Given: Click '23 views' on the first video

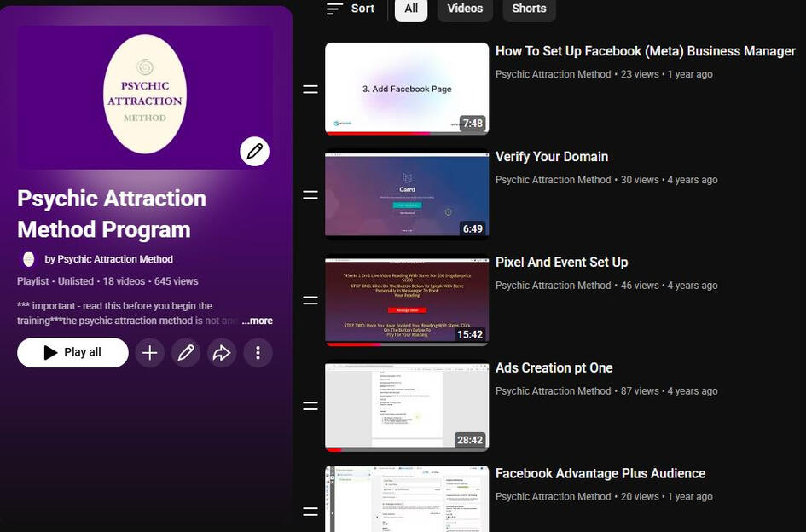Looking at the screenshot, I should (640, 74).
